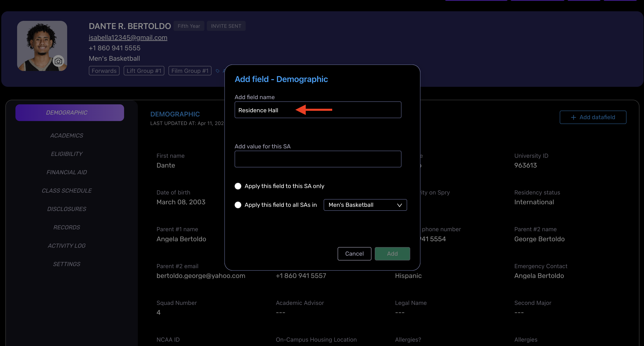Click the student profile photo

coord(42,46)
